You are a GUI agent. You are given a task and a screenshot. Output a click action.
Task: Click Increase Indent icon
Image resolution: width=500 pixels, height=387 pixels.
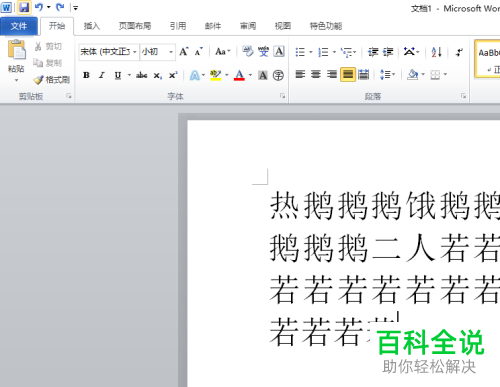[388, 52]
